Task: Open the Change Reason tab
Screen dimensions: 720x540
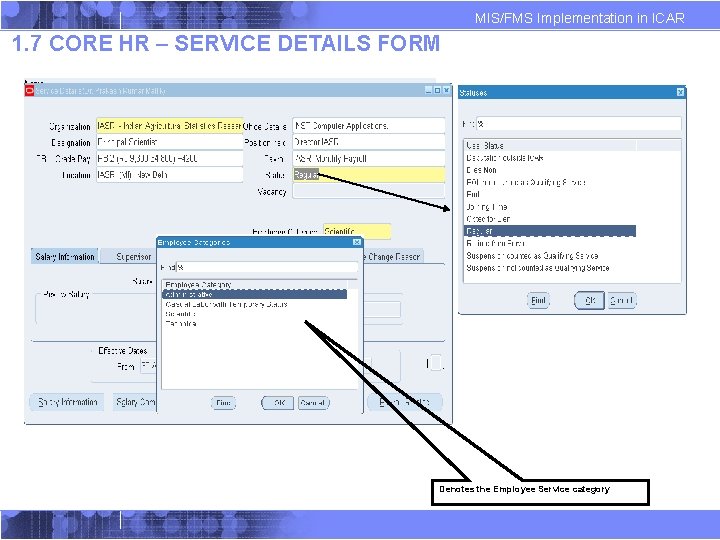Action: pyautogui.click(x=393, y=257)
